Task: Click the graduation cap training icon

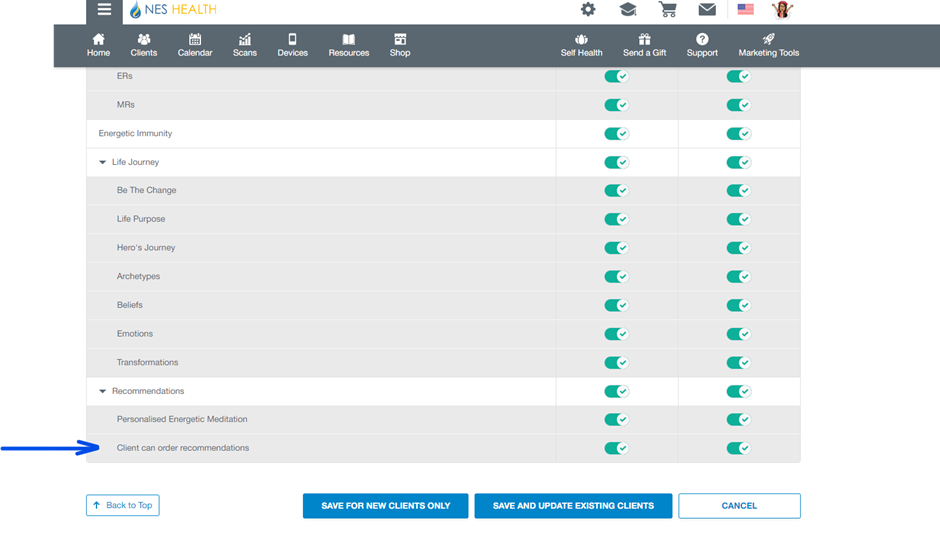Action: [627, 10]
